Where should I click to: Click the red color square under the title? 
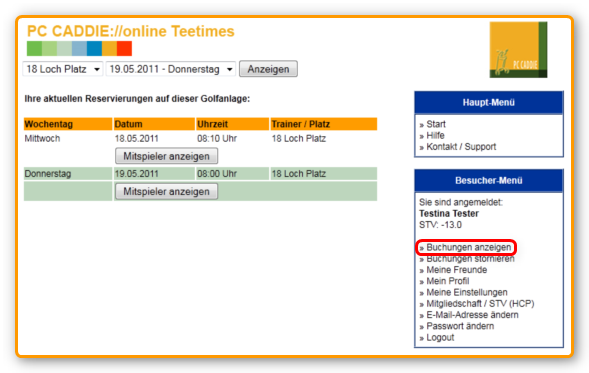pos(124,48)
